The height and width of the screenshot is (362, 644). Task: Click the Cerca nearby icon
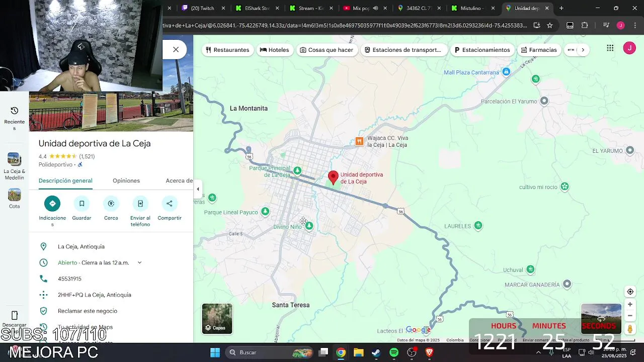point(111,204)
